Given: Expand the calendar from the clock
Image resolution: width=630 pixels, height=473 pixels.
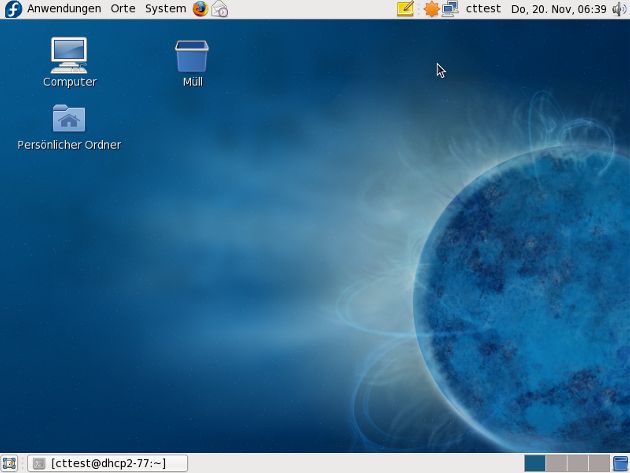Looking at the screenshot, I should pyautogui.click(x=558, y=9).
